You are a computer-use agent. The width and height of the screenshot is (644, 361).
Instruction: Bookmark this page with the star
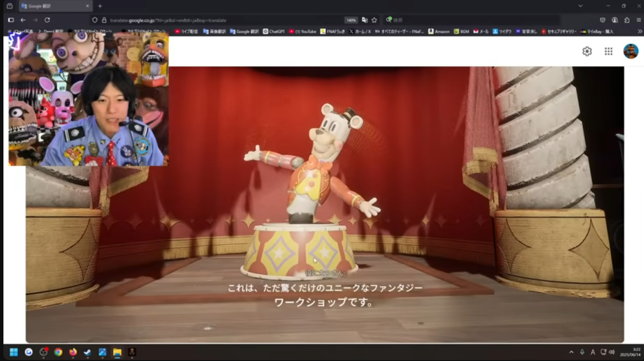click(x=374, y=20)
